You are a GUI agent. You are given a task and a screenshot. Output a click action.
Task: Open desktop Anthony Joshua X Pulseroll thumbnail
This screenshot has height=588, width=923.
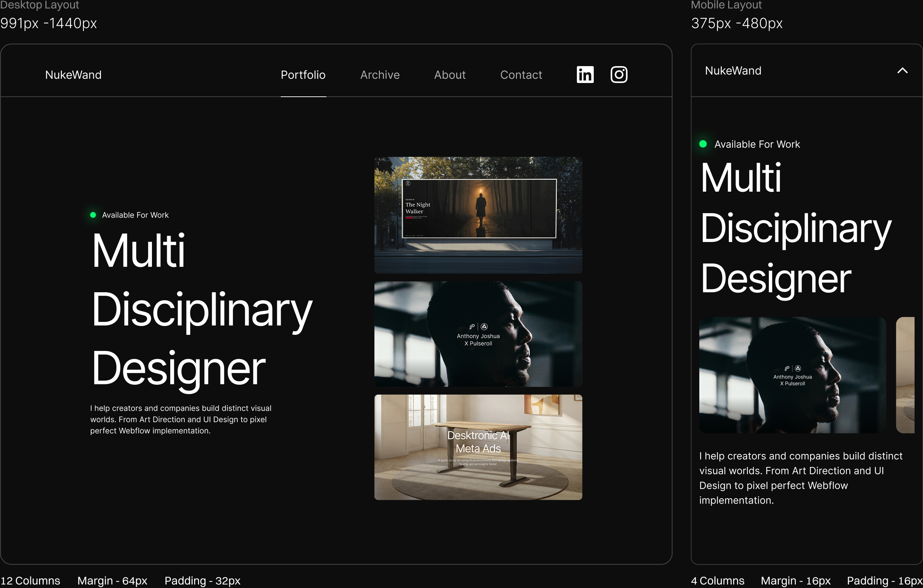point(478,334)
